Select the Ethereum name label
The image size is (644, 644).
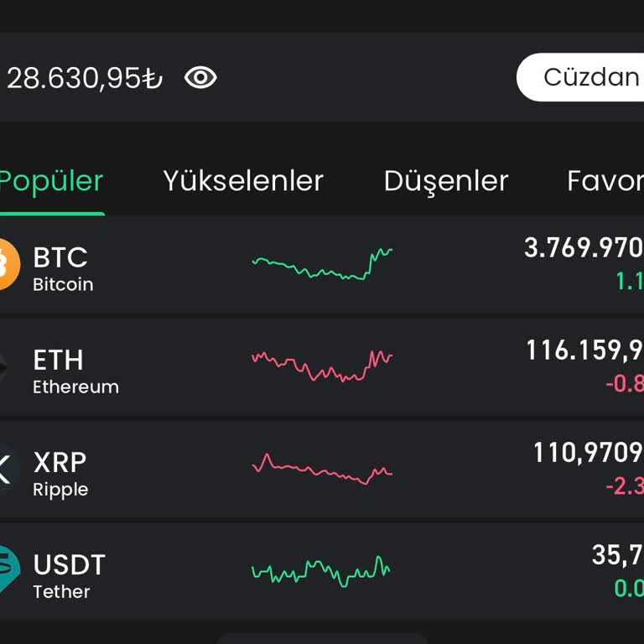tap(75, 387)
